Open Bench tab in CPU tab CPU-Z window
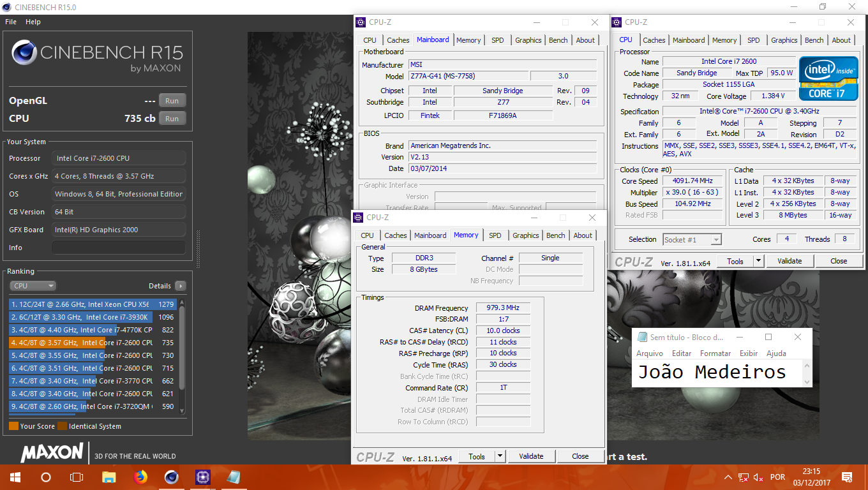 point(814,40)
